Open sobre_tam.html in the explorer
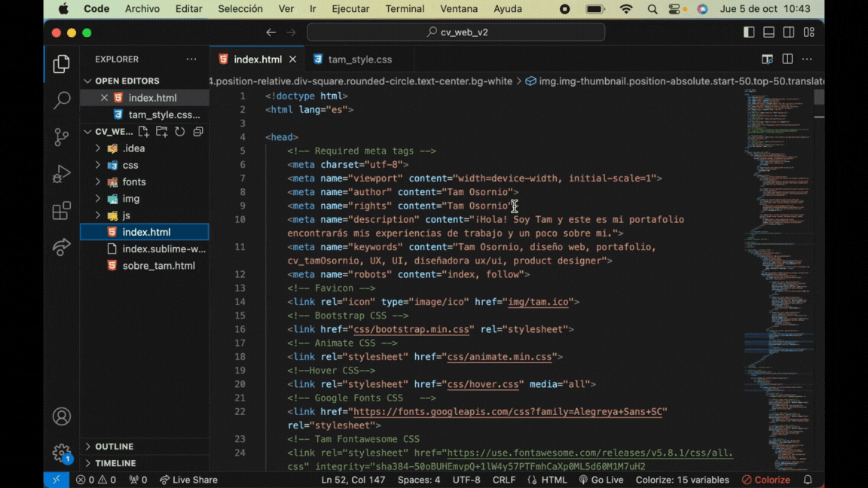The height and width of the screenshot is (488, 868). pyautogui.click(x=158, y=266)
